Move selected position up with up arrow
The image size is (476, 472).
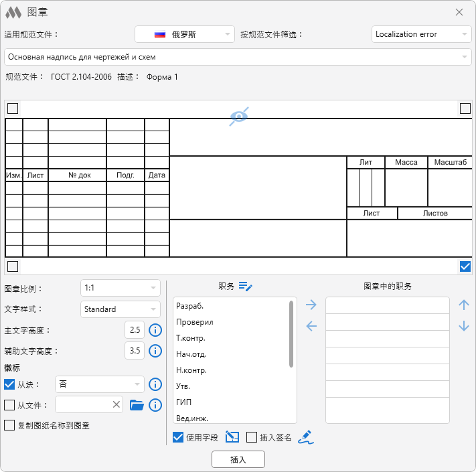[x=464, y=305]
